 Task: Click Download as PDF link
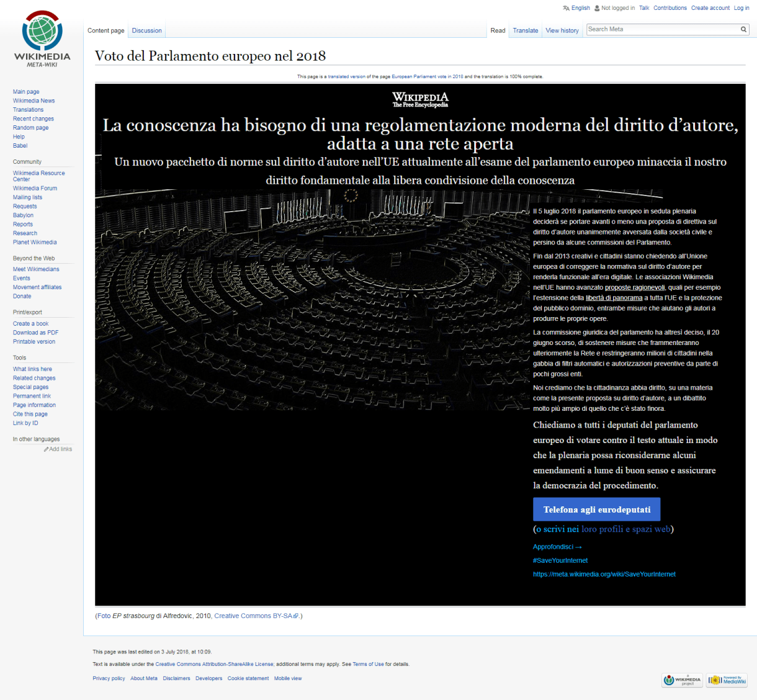[x=35, y=333]
